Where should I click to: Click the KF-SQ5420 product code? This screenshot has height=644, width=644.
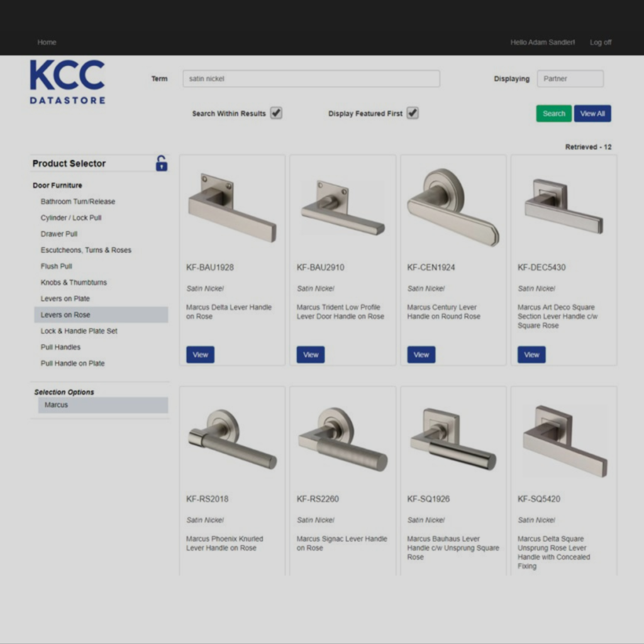(x=539, y=499)
